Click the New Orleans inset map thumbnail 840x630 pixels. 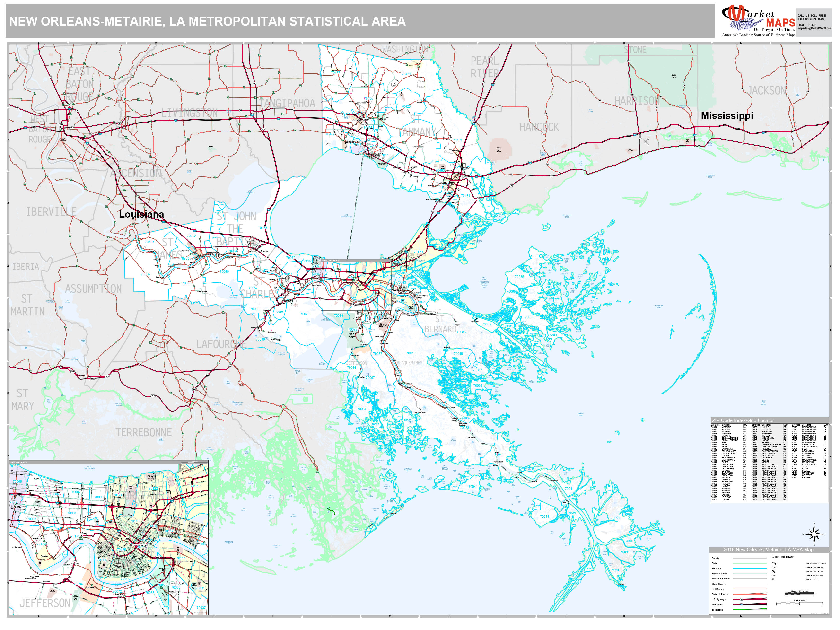pyautogui.click(x=109, y=537)
